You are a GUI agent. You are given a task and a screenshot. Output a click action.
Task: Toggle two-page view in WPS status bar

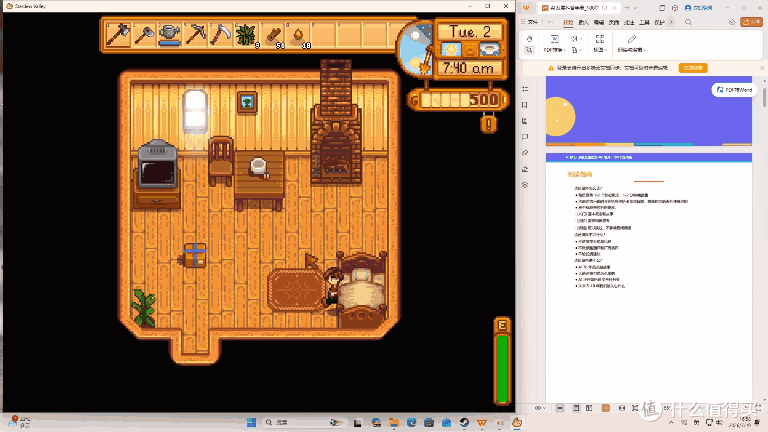pos(589,408)
